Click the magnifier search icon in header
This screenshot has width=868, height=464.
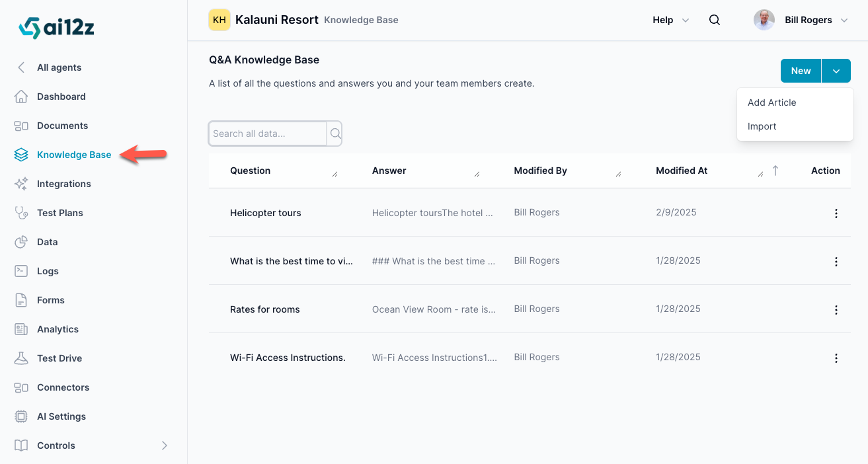715,20
